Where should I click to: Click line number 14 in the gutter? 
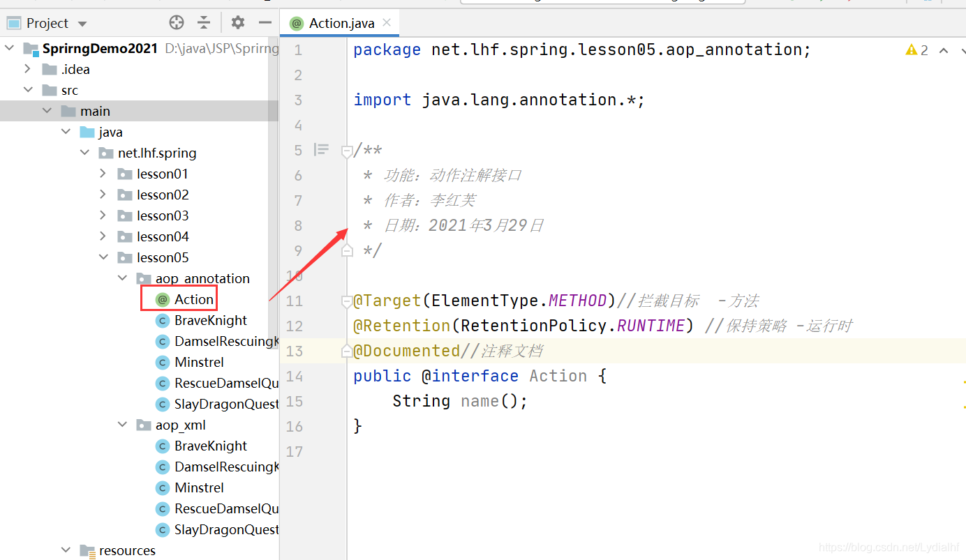tap(295, 376)
